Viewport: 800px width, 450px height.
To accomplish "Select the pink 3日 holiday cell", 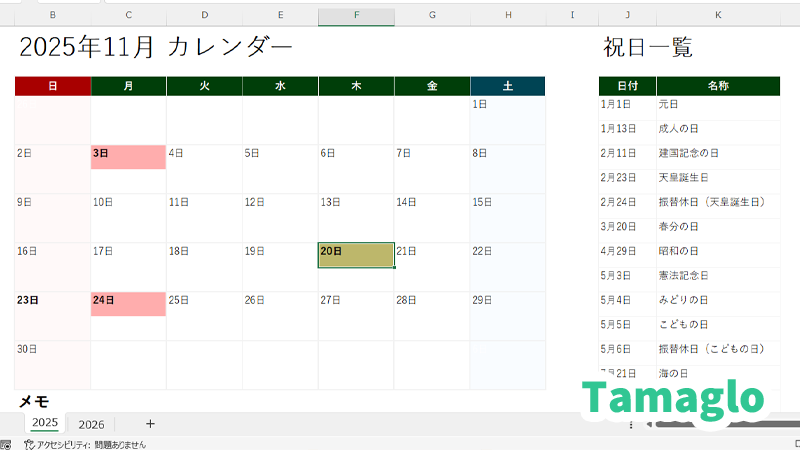I will 128,156.
